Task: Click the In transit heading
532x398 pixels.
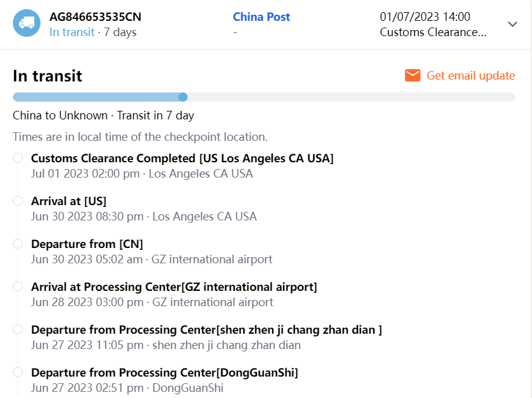Action: pyautogui.click(x=47, y=76)
